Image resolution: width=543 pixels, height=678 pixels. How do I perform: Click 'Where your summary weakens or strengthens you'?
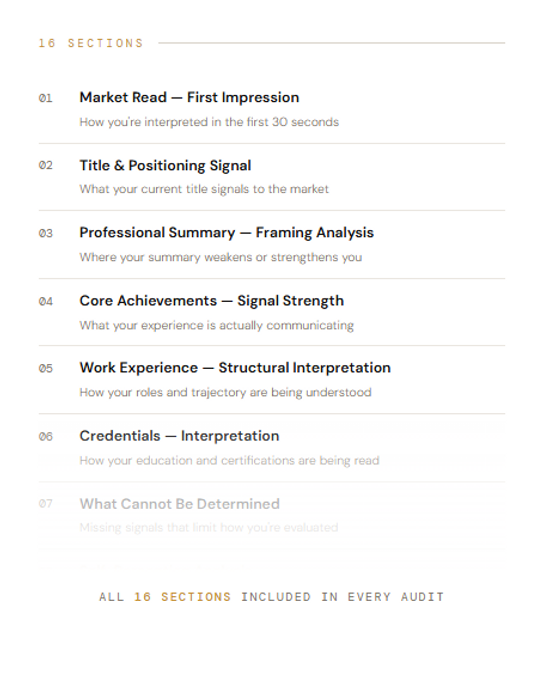tap(220, 257)
